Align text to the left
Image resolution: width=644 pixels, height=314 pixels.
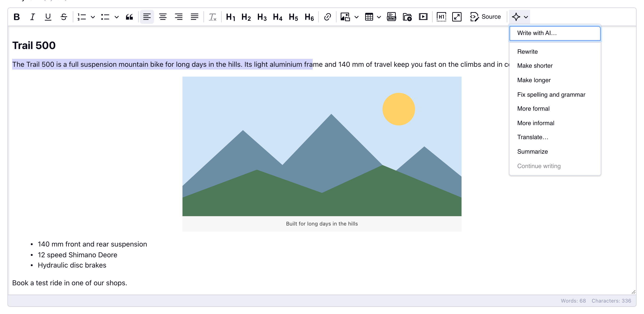[x=147, y=17]
